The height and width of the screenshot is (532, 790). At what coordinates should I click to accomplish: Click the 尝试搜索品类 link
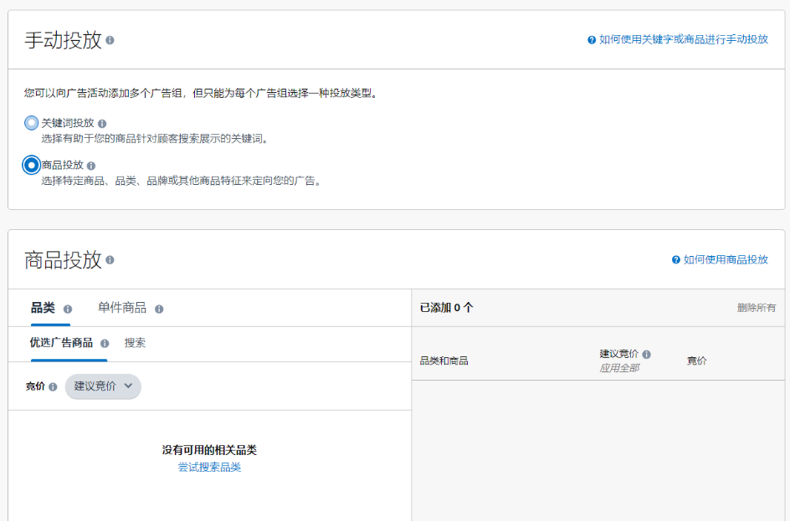tap(209, 468)
